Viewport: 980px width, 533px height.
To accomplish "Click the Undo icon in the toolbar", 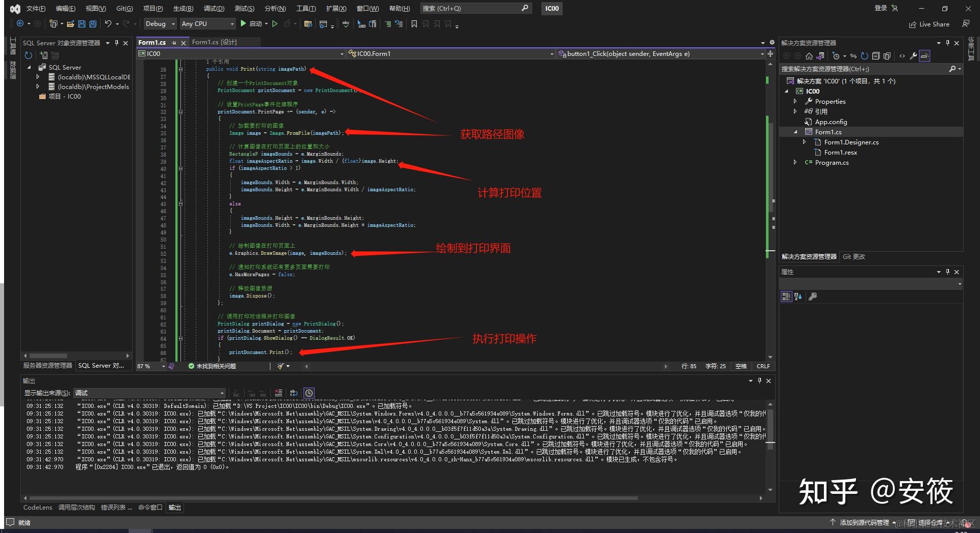I will point(108,24).
